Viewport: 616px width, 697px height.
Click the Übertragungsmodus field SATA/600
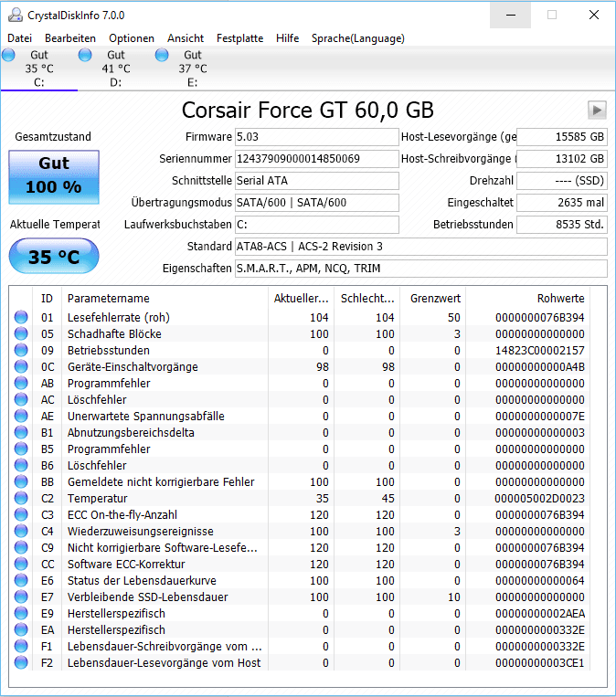pyautogui.click(x=316, y=203)
